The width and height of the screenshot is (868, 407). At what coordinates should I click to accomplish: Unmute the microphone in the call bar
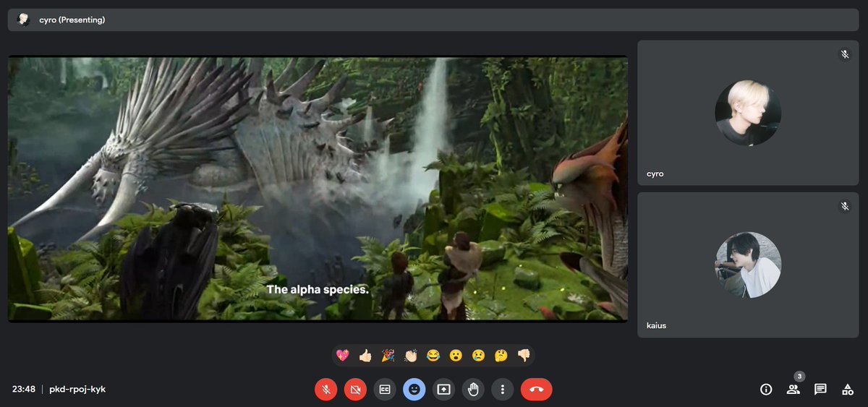tap(326, 389)
